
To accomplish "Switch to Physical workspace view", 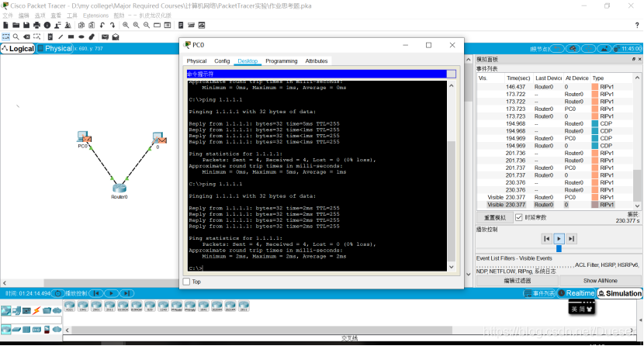I will (x=54, y=48).
